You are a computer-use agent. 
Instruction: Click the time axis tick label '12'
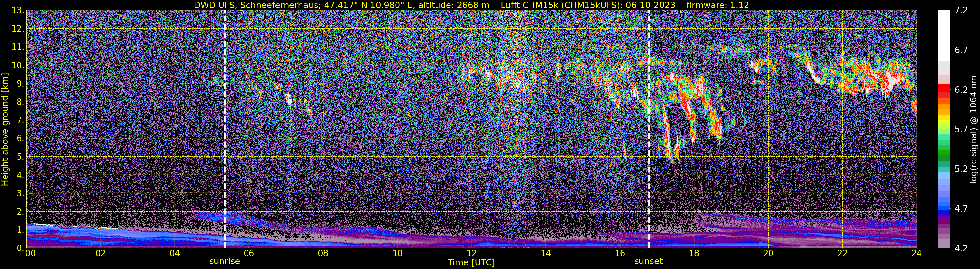(471, 253)
